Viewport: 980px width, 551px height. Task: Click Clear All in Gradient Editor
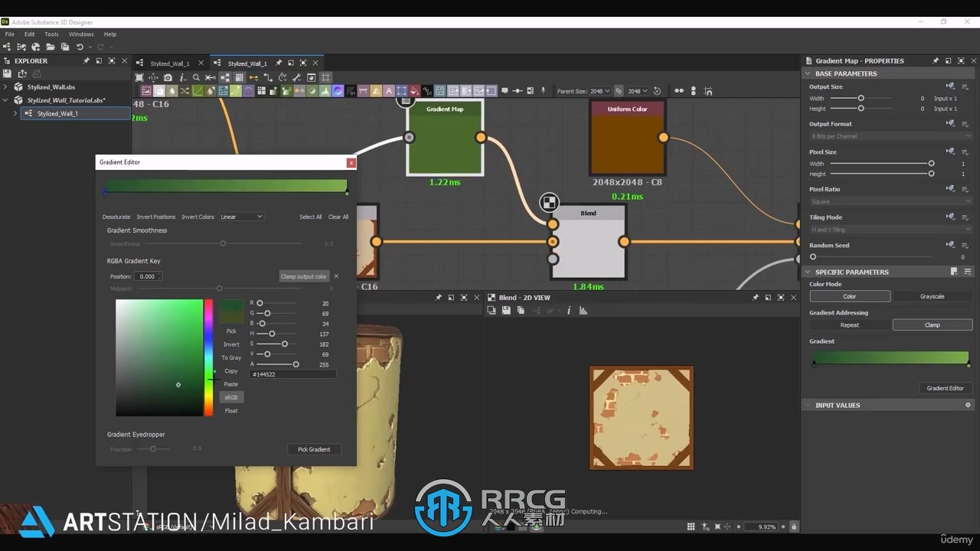[x=338, y=217]
